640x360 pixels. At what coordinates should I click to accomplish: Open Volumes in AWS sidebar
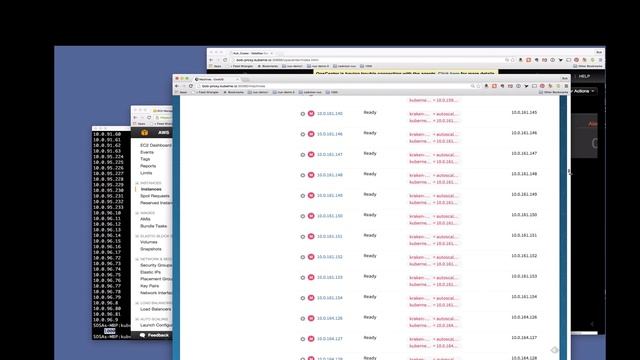[149, 242]
